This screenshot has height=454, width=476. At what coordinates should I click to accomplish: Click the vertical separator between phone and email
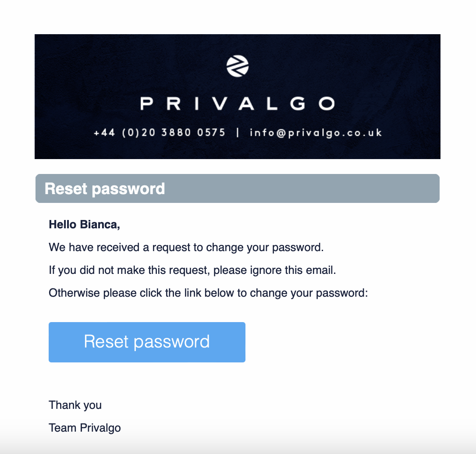(238, 132)
